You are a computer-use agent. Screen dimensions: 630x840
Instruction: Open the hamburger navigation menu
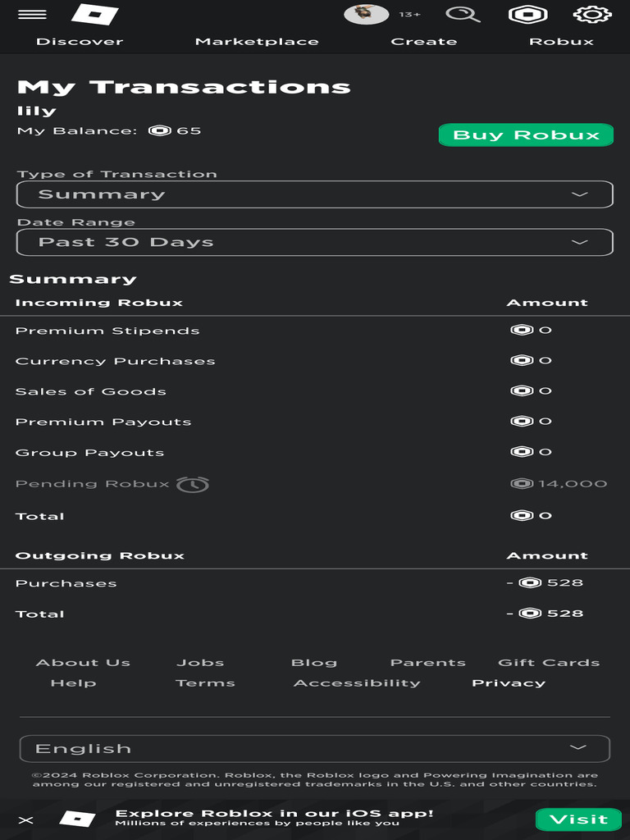32,15
